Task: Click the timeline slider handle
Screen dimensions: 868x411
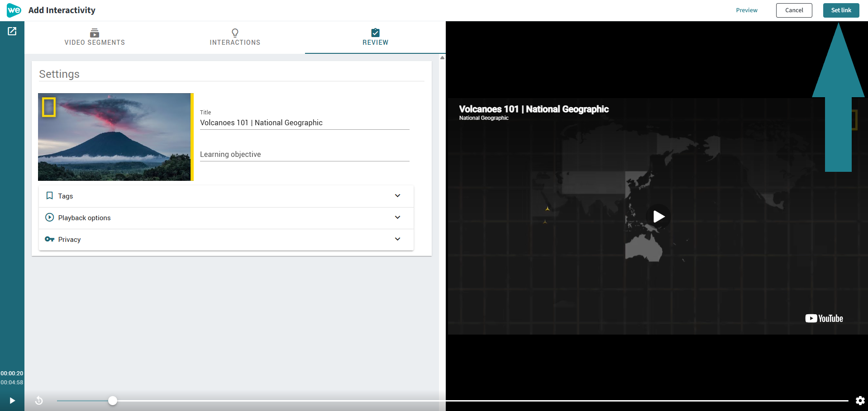Action: click(113, 401)
